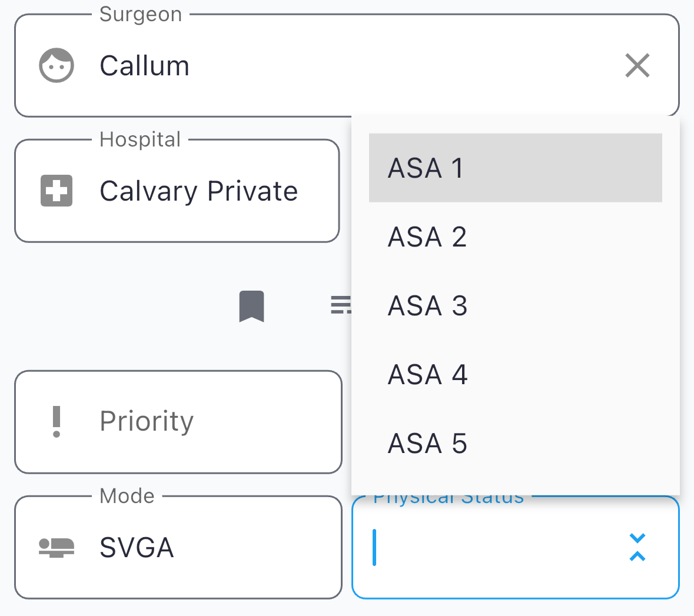Select the ASA 4 option

point(515,374)
